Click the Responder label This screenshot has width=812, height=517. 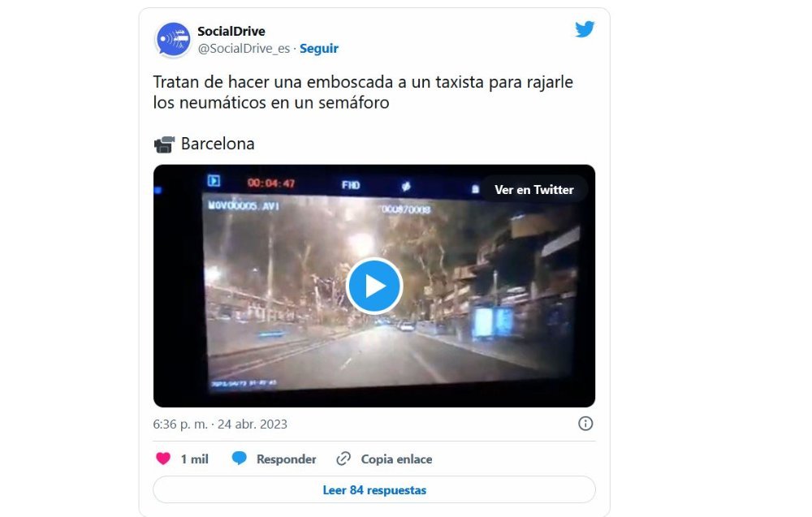click(x=286, y=459)
